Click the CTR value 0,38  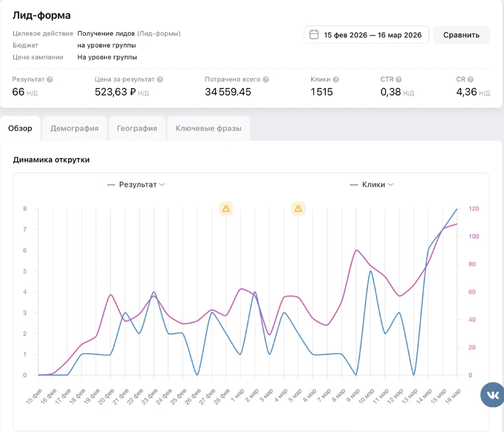(391, 92)
